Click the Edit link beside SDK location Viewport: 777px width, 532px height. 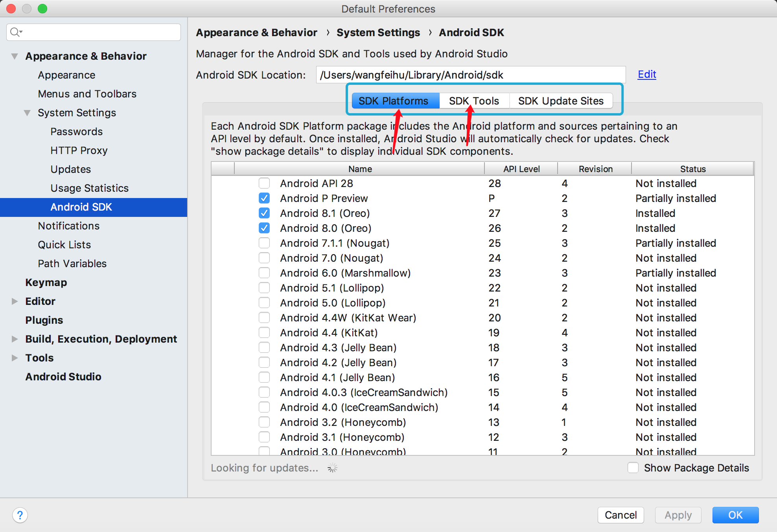(x=646, y=74)
